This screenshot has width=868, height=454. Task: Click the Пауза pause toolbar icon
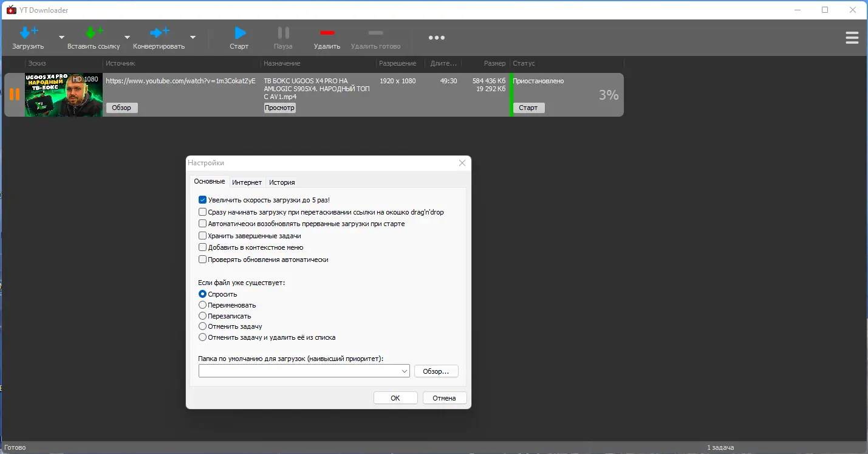pyautogui.click(x=283, y=33)
